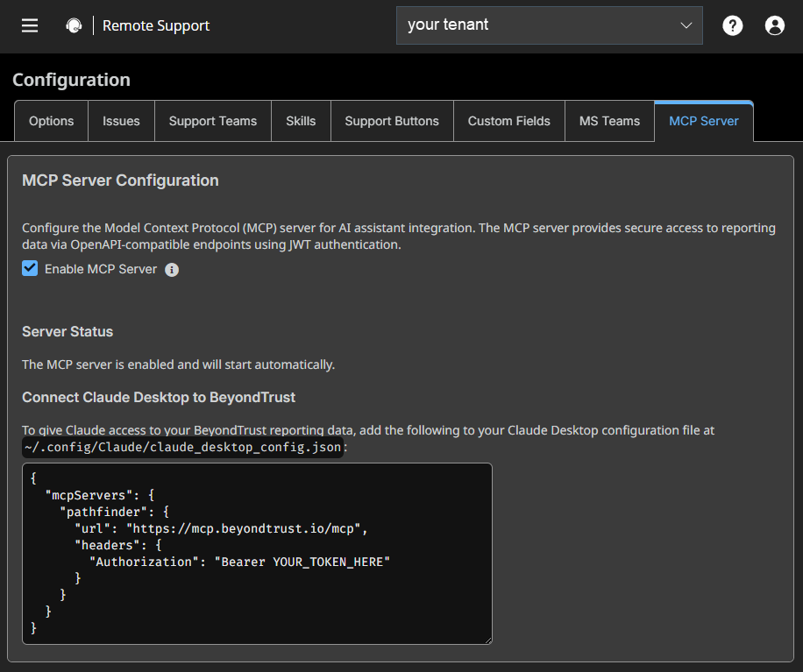Click the Configuration page title
Screen dimensions: 803x672
click(x=71, y=80)
